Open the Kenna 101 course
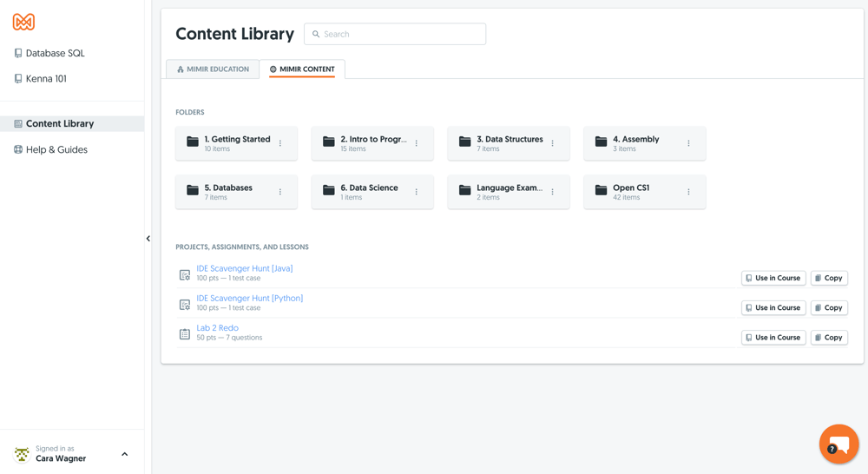Screen dimensions: 868x474 pos(41,79)
